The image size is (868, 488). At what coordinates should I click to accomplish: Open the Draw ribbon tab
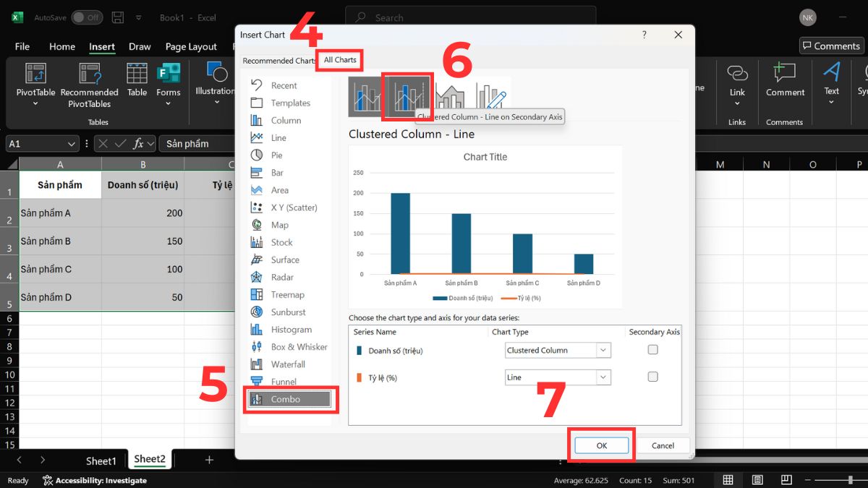coord(140,46)
